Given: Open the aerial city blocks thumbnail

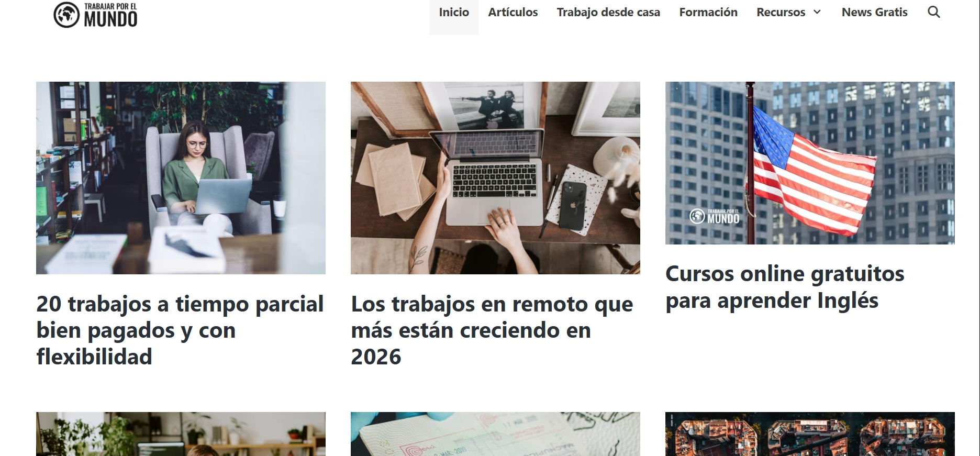Looking at the screenshot, I should [810, 434].
